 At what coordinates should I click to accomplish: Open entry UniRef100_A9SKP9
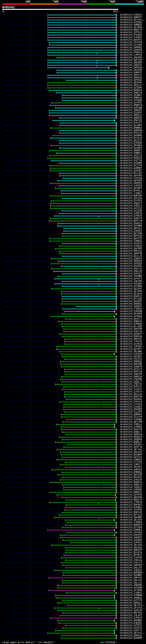[131, 58]
